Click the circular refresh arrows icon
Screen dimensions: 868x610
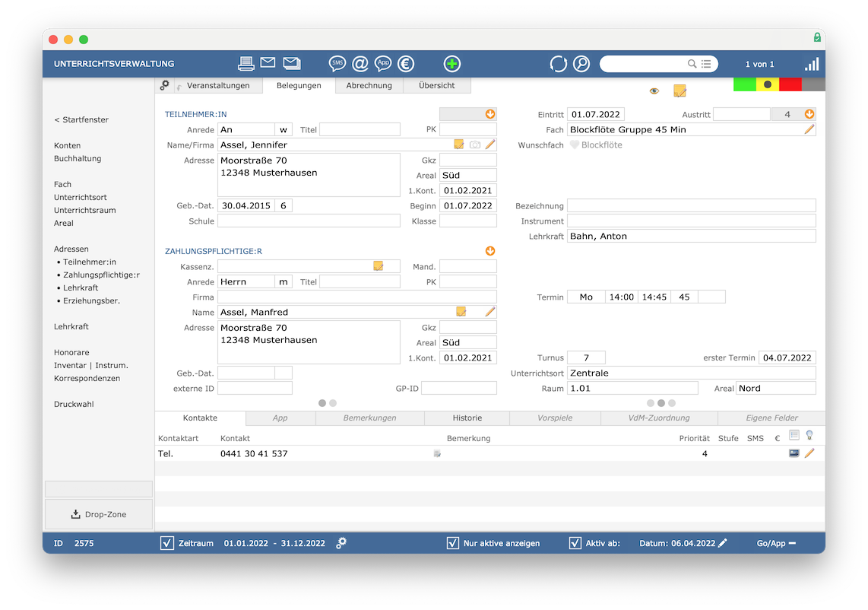[559, 64]
